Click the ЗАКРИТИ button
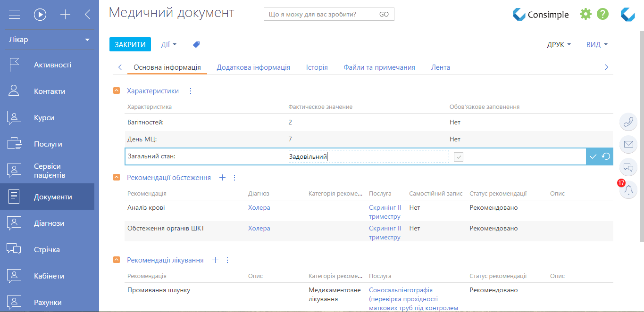This screenshot has width=644, height=312. (x=130, y=44)
